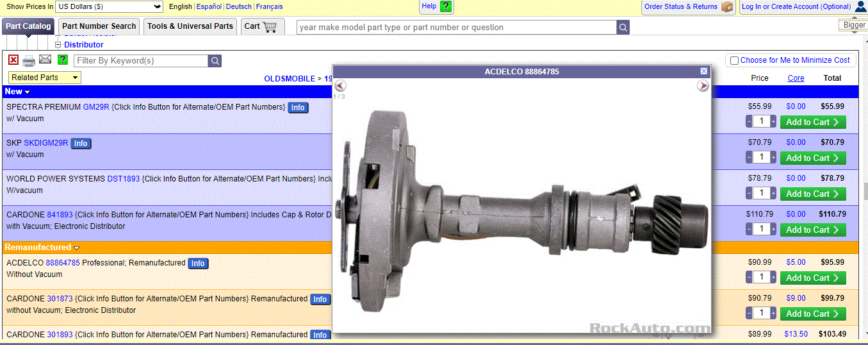Viewport: 868px width, 345px height.
Task: Add CARDONE 301873 to cart
Action: point(813,314)
